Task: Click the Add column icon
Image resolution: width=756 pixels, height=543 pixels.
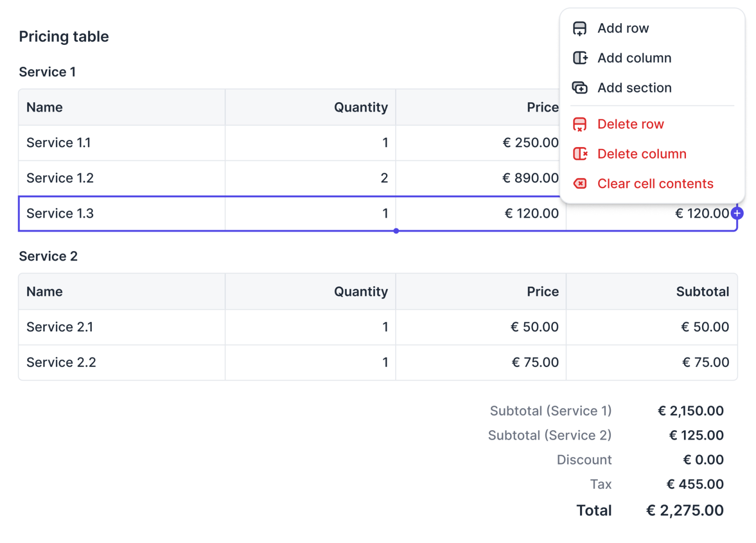Action: pyautogui.click(x=580, y=58)
